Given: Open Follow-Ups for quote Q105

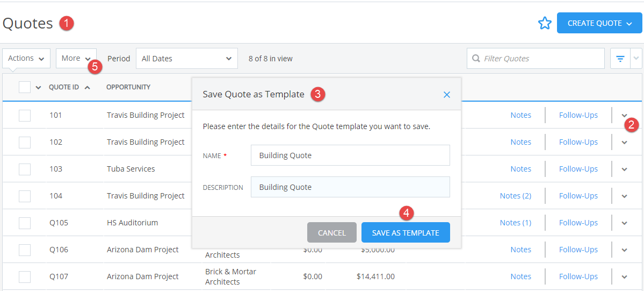Looking at the screenshot, I should click(578, 223).
